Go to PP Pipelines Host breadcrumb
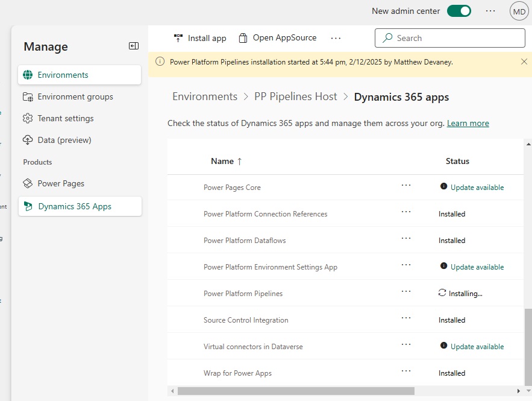Viewport: 532px width, 401px height. [295, 96]
